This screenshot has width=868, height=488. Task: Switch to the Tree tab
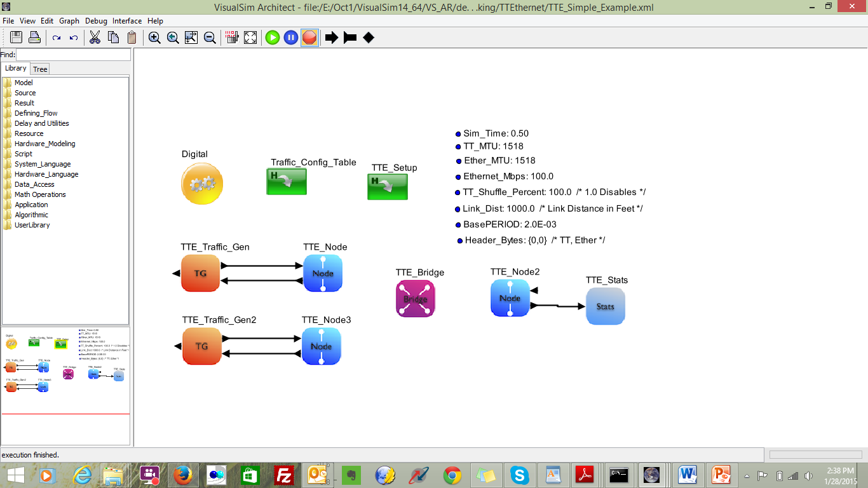(40, 69)
